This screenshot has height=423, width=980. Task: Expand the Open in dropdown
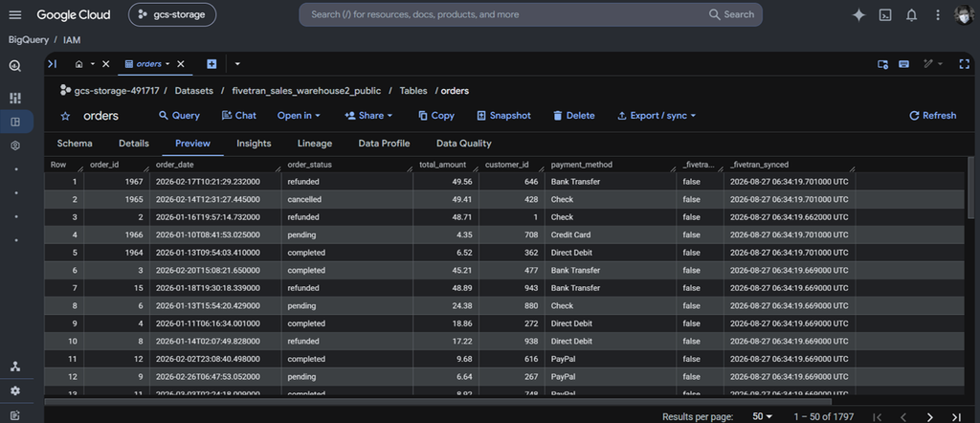point(299,116)
